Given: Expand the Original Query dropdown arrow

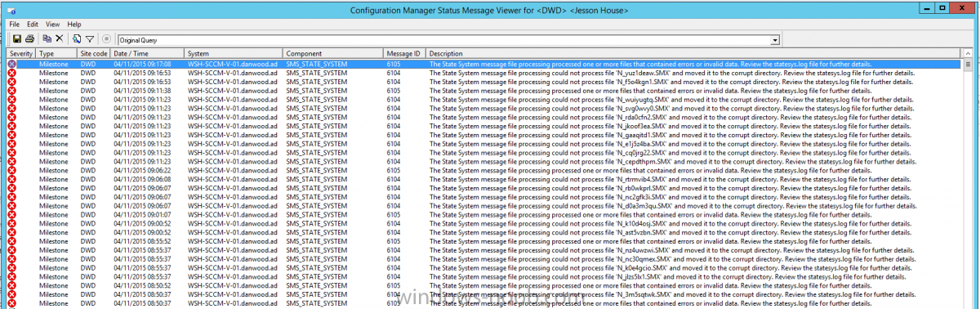Looking at the screenshot, I should pos(775,39).
